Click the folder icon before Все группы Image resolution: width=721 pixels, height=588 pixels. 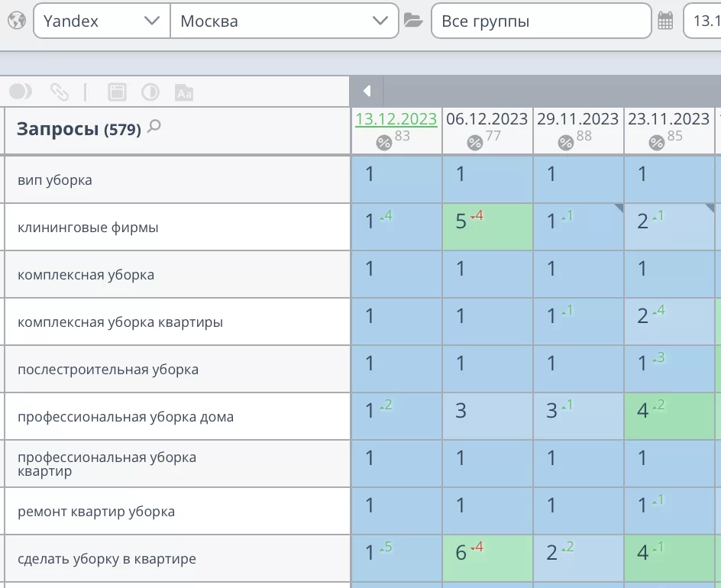click(413, 21)
